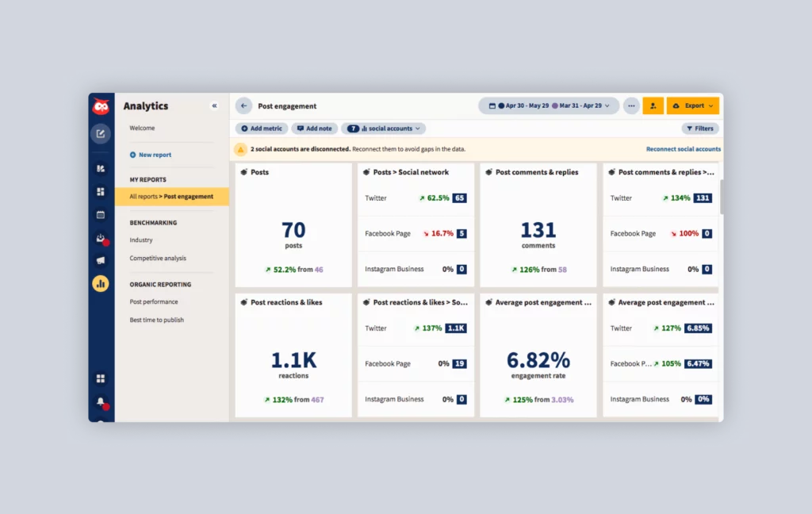812x514 pixels.
Task: Click the Add metric button
Action: coord(262,128)
